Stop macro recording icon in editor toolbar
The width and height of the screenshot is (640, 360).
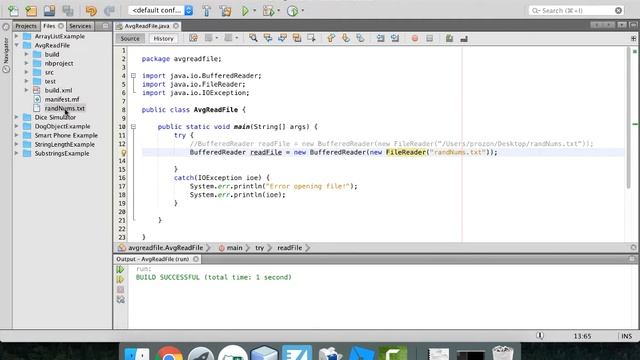429,38
